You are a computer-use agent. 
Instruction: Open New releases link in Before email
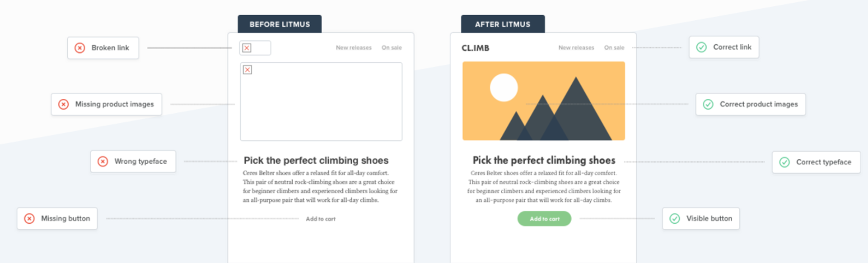click(x=354, y=48)
